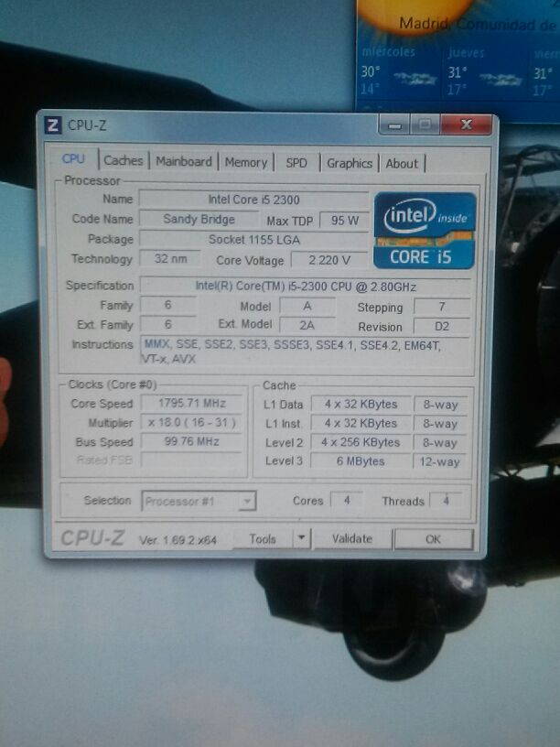Click the L1 Data value 4 x 32 KBytes

361,404
